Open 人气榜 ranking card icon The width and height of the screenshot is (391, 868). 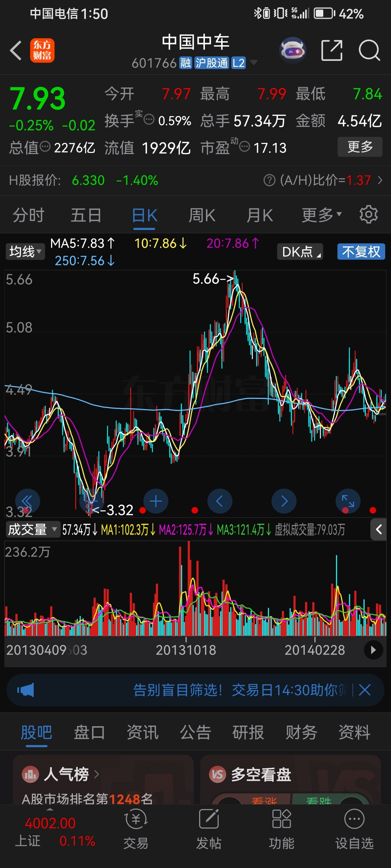coord(30,774)
